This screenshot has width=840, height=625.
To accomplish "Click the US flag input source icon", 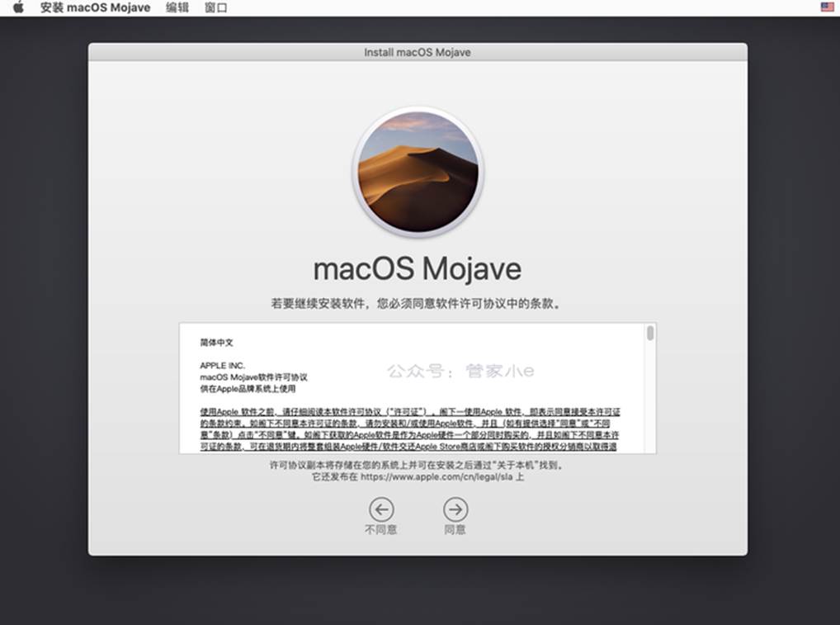I will (827, 7).
